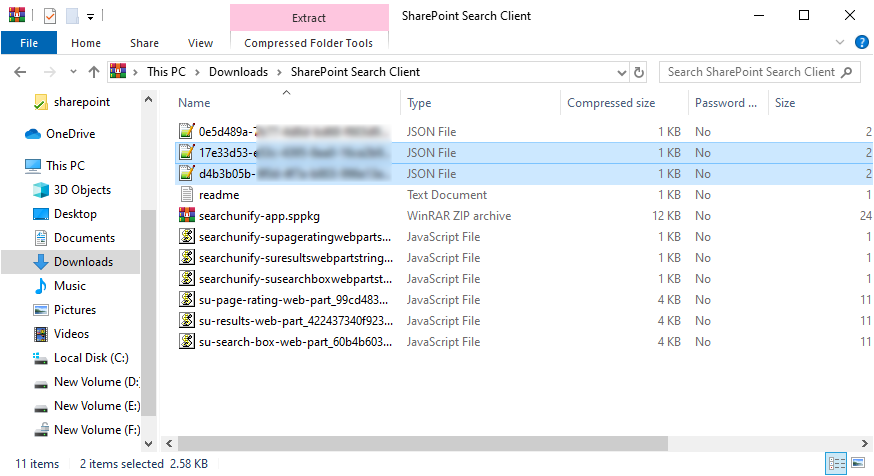
Task: Click the readme text document icon
Action: tap(186, 195)
